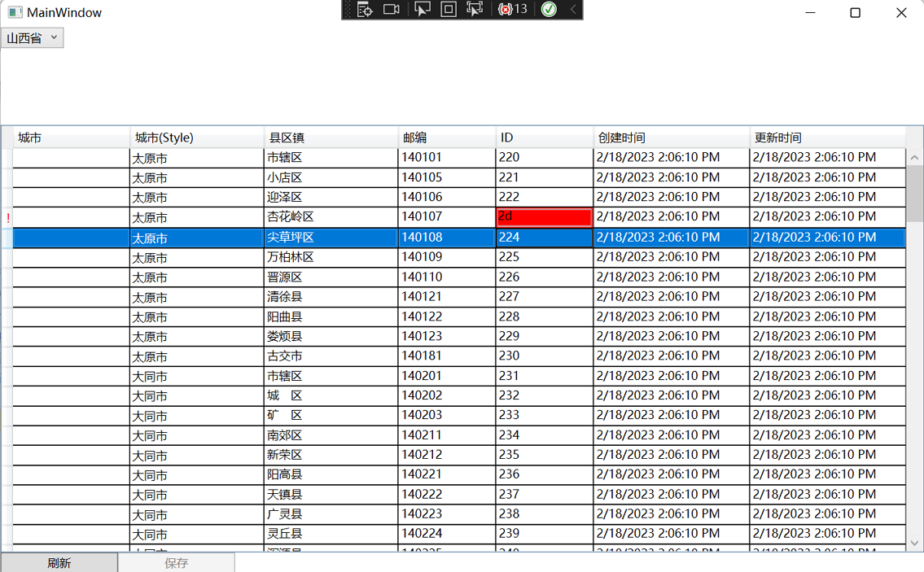Screen dimensions: 924x572
Task: Click the red exclamation validation error mark
Action: tap(7, 218)
